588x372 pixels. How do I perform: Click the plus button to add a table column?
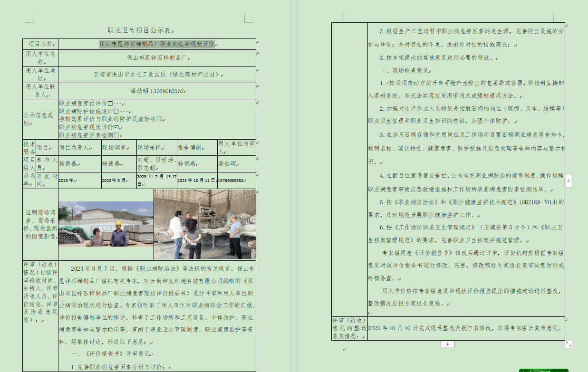click(x=569, y=181)
